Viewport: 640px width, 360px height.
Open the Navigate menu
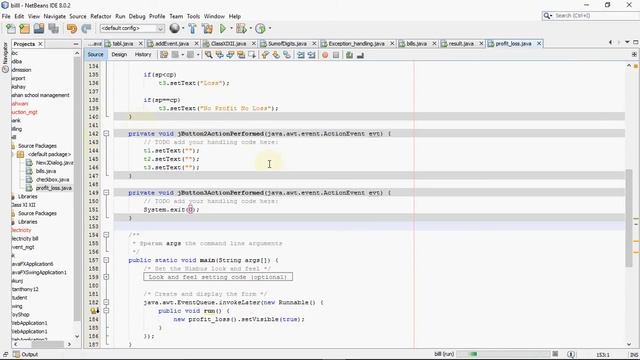point(55,16)
